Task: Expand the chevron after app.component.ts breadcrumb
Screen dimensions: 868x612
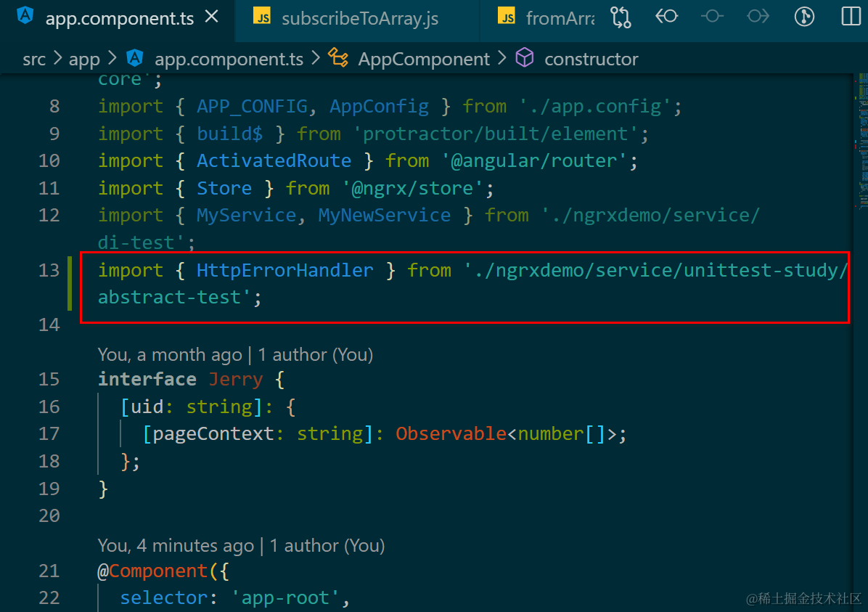Action: [x=316, y=58]
